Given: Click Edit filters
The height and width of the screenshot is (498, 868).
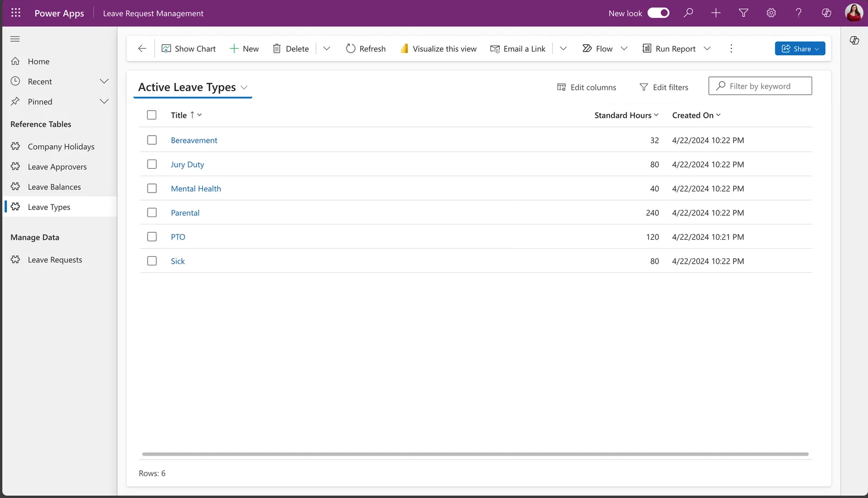Looking at the screenshot, I should pyautogui.click(x=664, y=87).
